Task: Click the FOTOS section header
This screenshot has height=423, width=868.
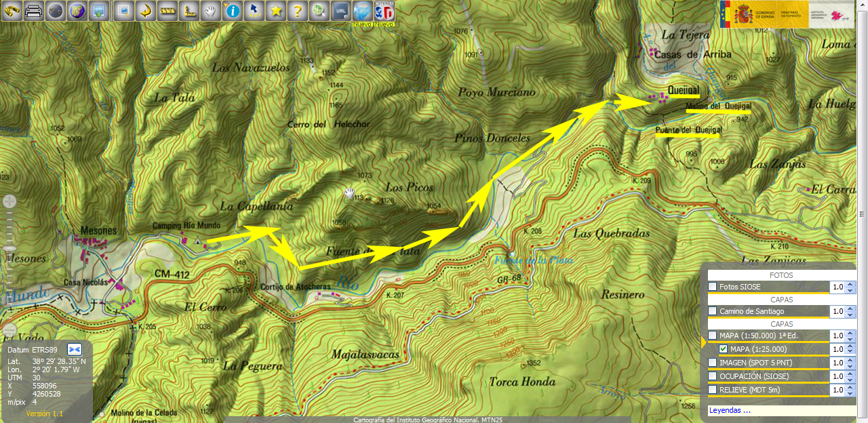Action: click(x=782, y=276)
